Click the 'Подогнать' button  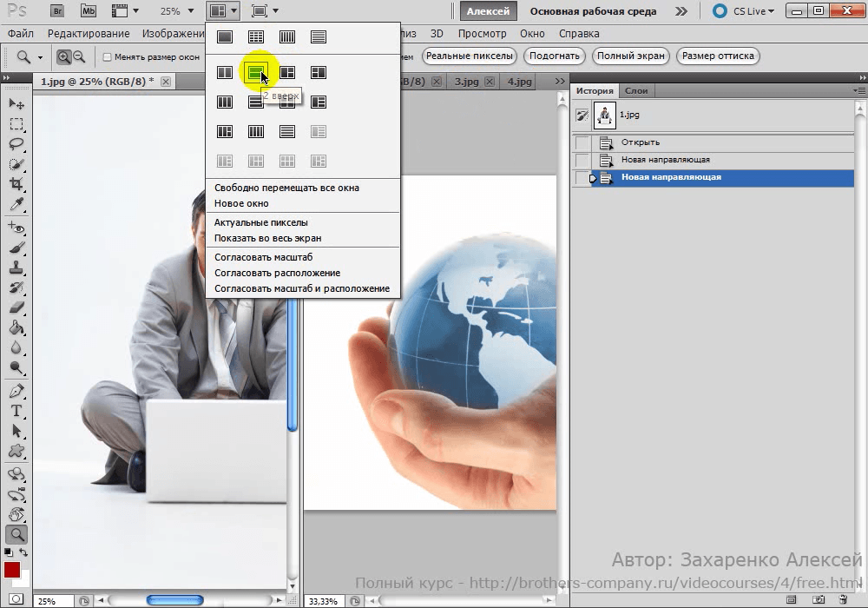point(553,56)
